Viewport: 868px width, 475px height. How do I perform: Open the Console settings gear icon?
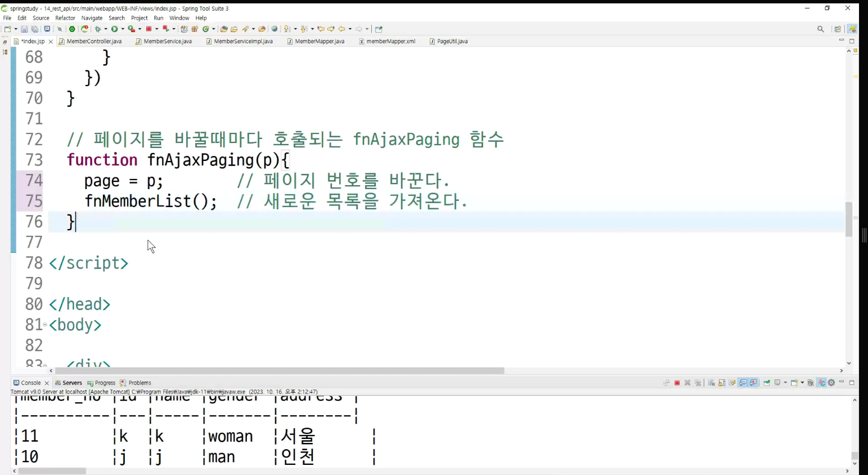tap(831, 383)
